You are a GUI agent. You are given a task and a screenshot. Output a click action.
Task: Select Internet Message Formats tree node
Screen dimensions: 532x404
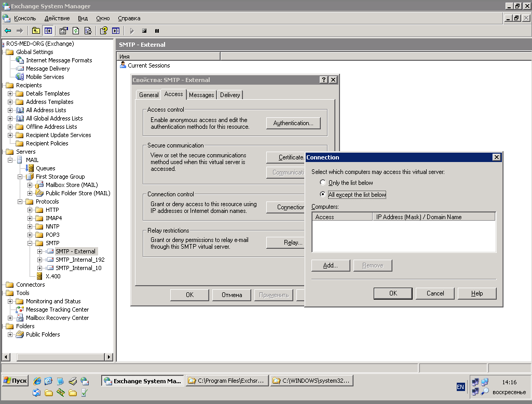tap(59, 60)
